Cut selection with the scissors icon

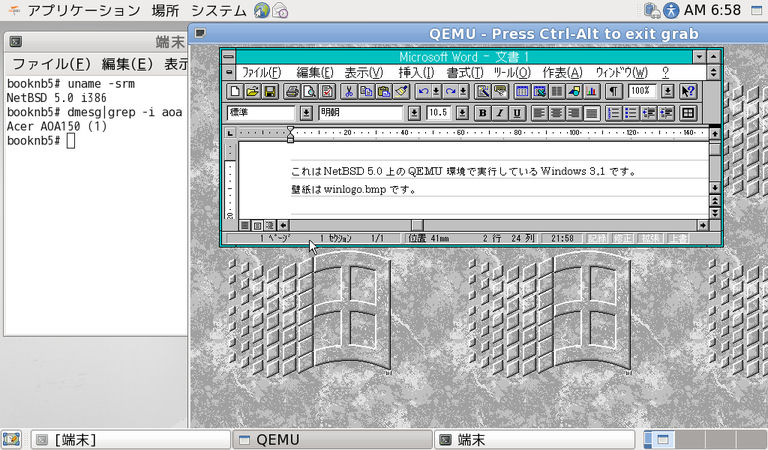[349, 91]
